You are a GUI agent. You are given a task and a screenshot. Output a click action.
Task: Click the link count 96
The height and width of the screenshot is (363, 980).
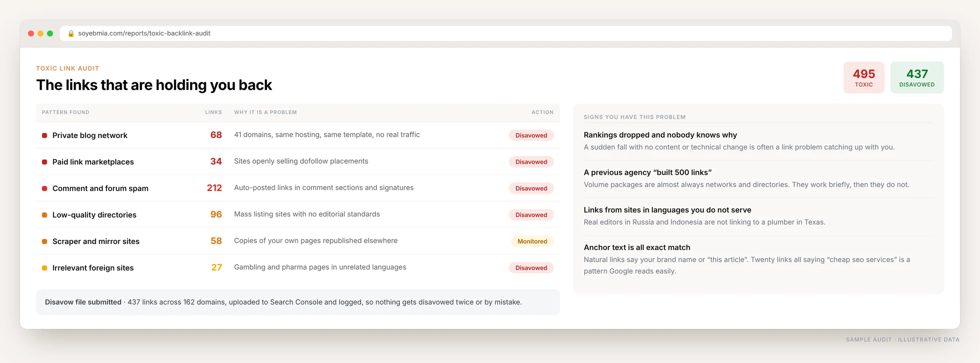coord(216,215)
